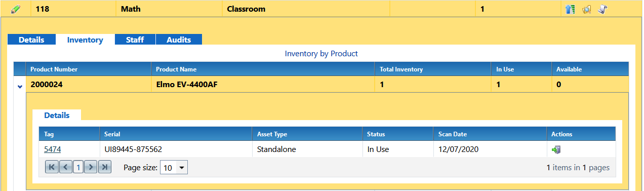Viewport: 644px width, 191px height.
Task: Sort by the Scan Date column header
Action: pyautogui.click(x=453, y=134)
